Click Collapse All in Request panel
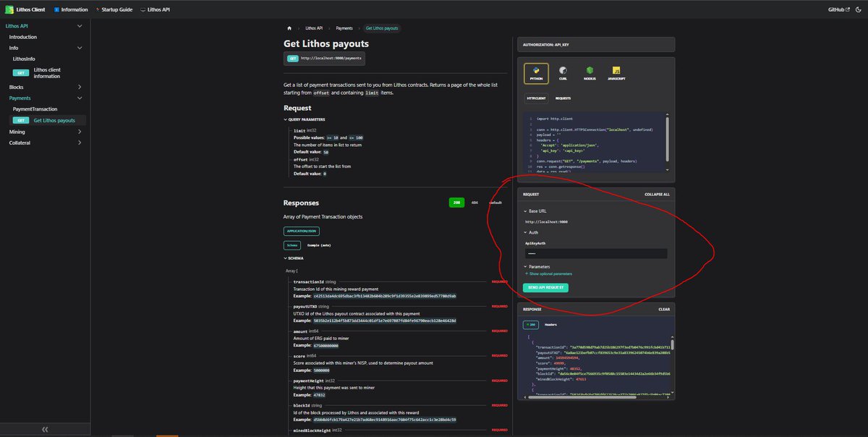Screen dimensions: 868x437 click(657, 195)
